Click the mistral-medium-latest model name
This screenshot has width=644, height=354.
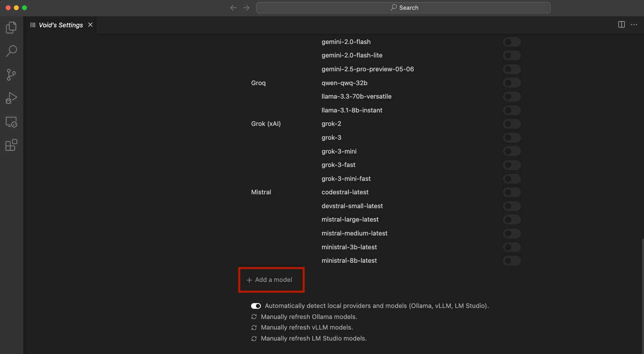pos(354,233)
